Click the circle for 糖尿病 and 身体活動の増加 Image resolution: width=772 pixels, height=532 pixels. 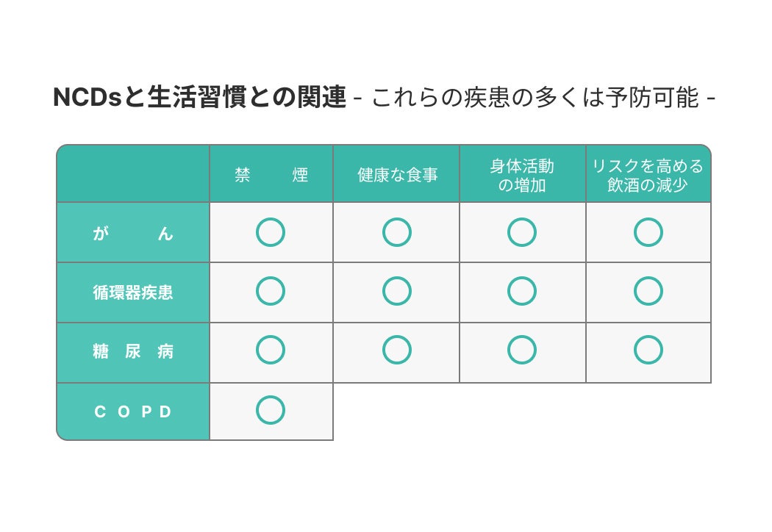tap(522, 351)
